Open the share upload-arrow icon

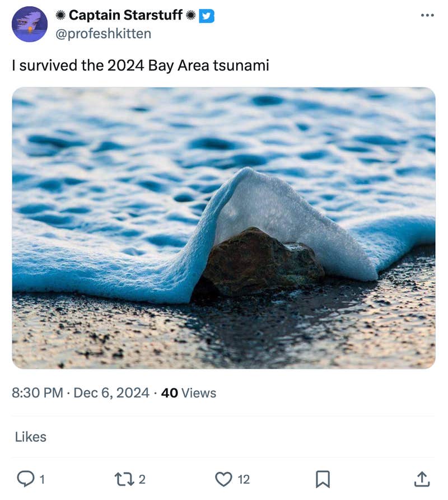click(422, 479)
